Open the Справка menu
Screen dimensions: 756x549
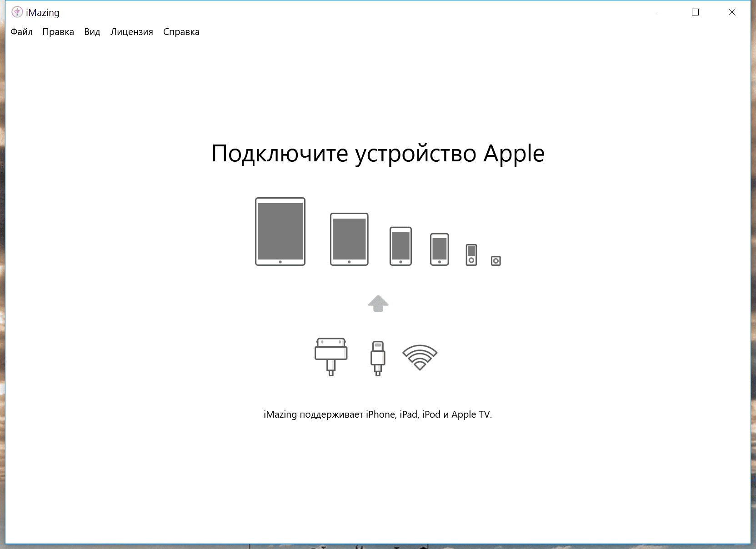181,32
